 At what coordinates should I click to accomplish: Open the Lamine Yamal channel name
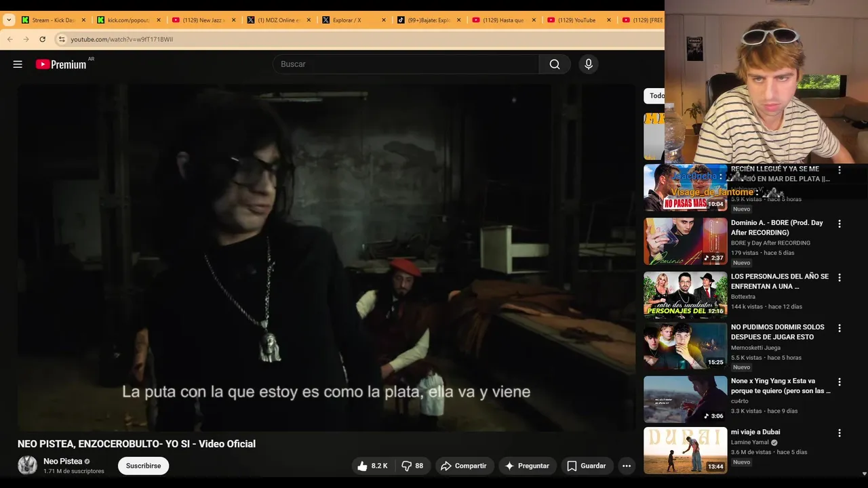click(751, 442)
